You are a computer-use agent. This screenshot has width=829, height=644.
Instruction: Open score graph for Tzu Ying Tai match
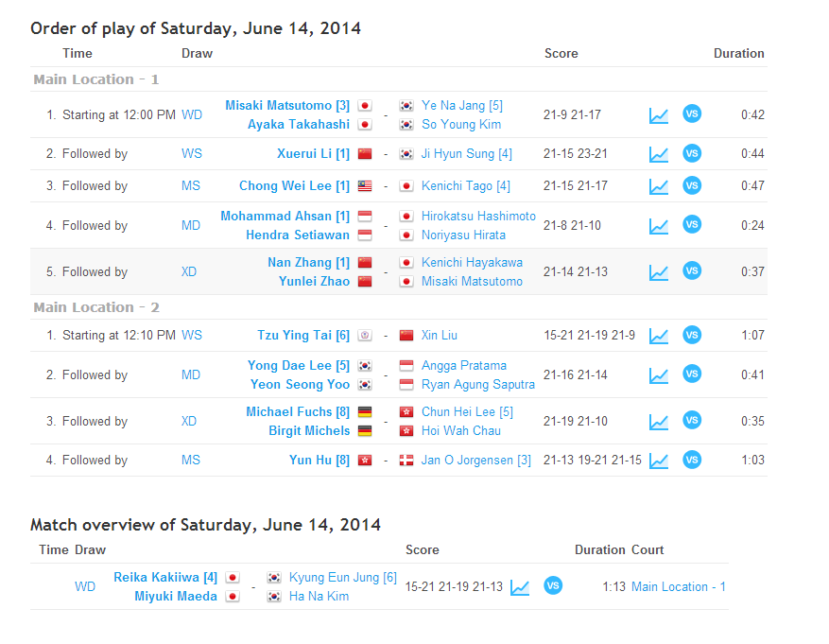[x=658, y=336]
